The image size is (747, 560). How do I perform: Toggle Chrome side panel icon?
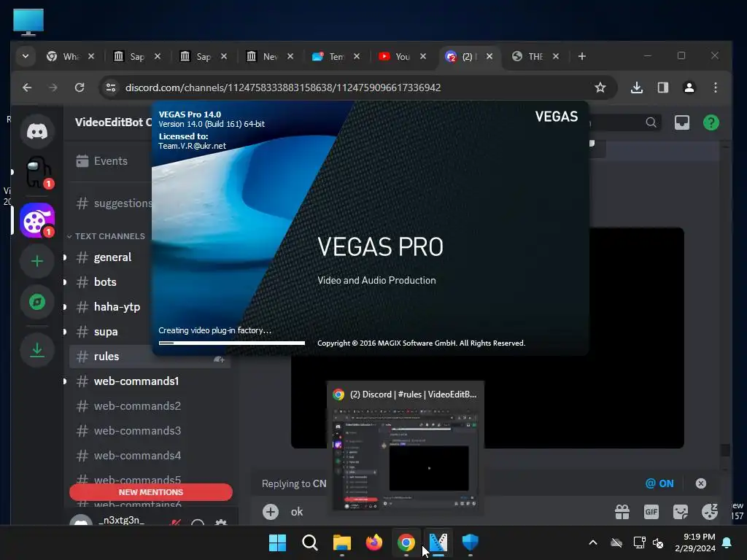[662, 87]
